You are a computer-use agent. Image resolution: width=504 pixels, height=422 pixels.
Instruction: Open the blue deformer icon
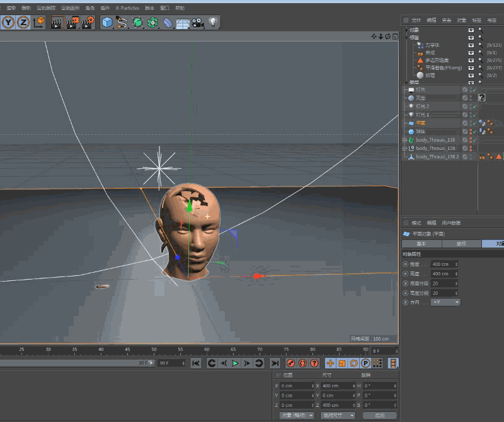tap(168, 23)
